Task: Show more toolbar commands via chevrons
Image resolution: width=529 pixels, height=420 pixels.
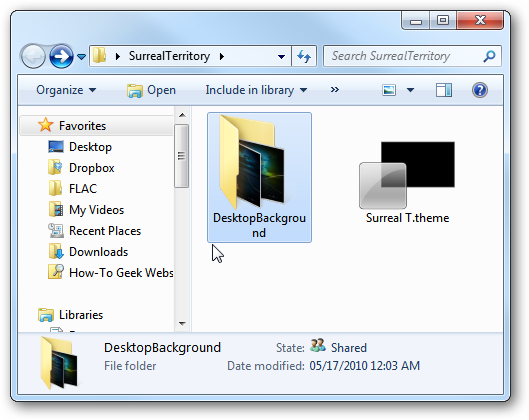Action: pyautogui.click(x=335, y=90)
